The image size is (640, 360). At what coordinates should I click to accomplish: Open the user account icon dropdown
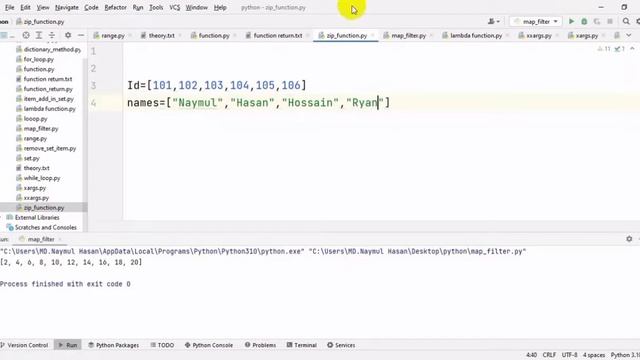coord(493,21)
